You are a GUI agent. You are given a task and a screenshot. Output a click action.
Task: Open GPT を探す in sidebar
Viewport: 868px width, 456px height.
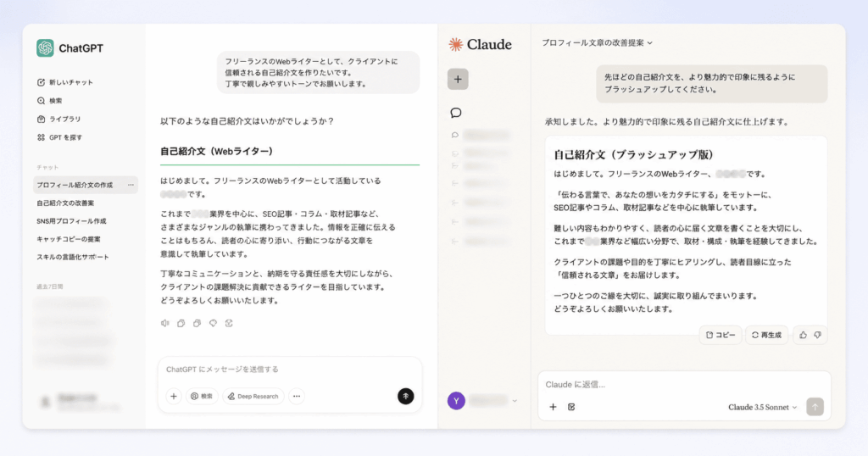point(59,137)
